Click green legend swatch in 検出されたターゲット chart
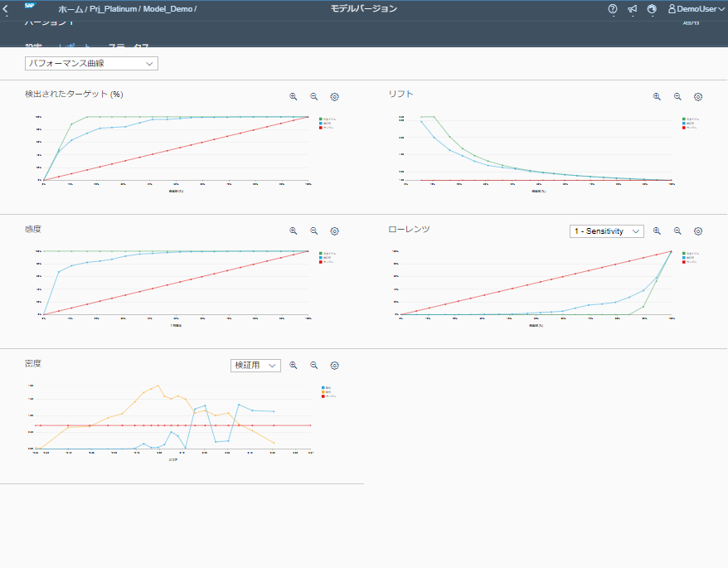Image resolution: width=728 pixels, height=568 pixels. pyautogui.click(x=320, y=119)
